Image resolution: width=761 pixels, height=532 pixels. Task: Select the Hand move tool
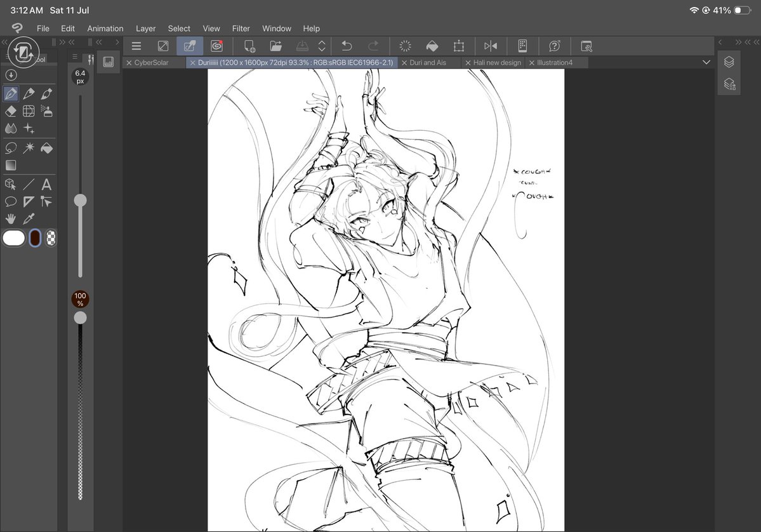11,219
